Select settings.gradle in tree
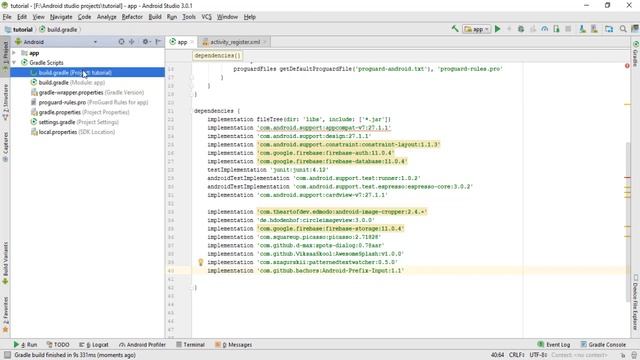This screenshot has width=640, height=360. tap(75, 122)
